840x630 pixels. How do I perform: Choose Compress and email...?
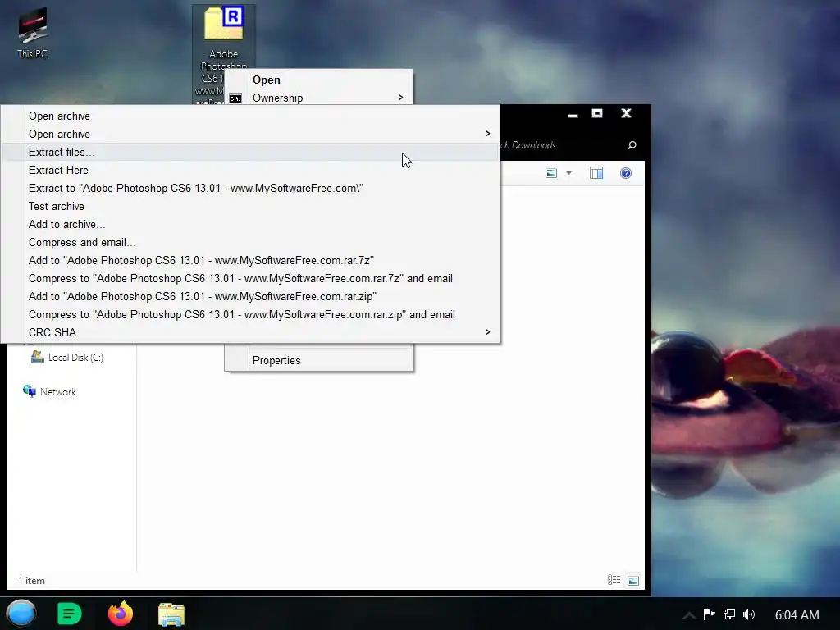click(250, 242)
